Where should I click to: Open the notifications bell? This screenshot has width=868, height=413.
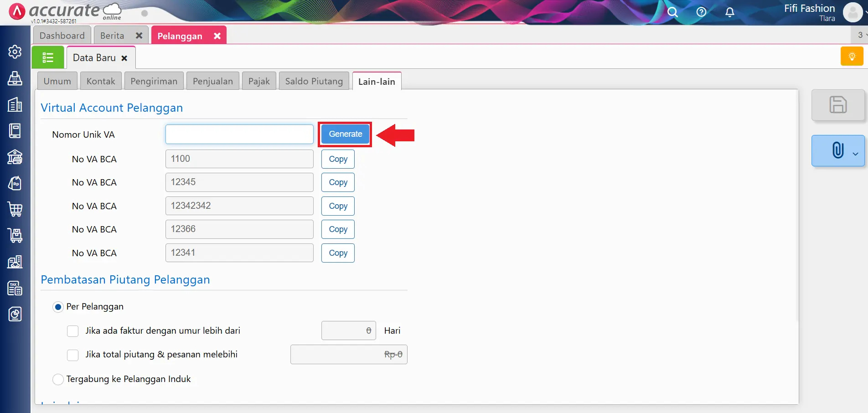point(729,12)
